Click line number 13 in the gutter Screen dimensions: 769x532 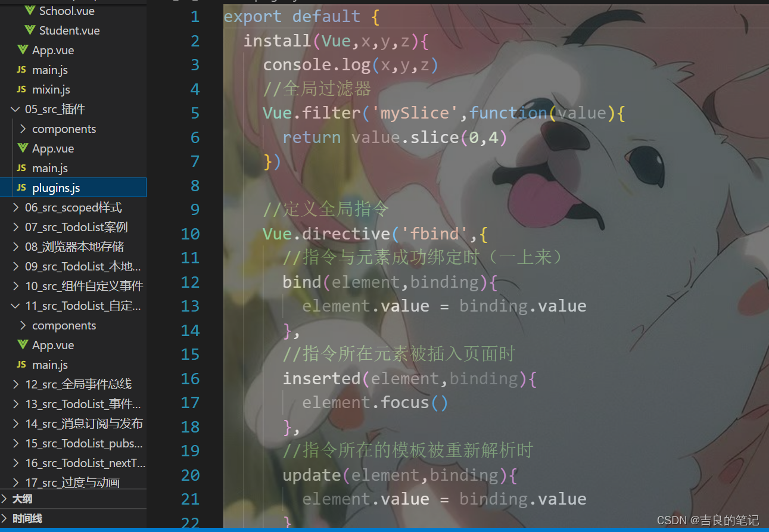pyautogui.click(x=191, y=306)
